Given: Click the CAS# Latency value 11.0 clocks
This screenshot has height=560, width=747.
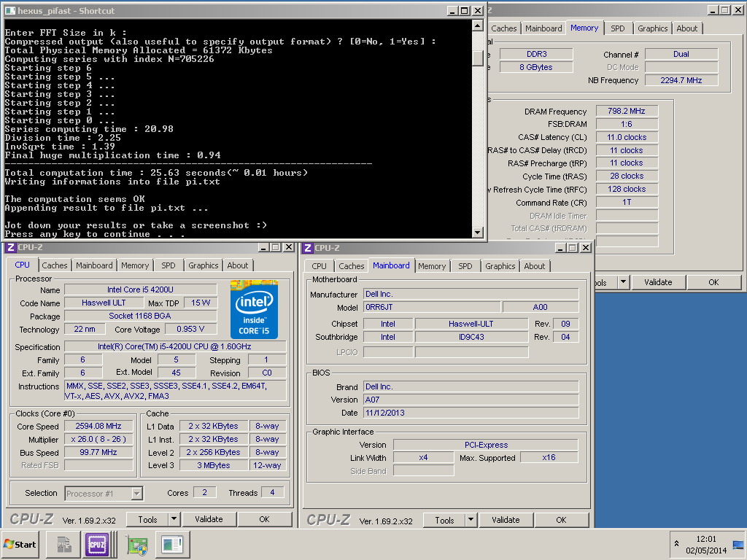Looking at the screenshot, I should point(627,137).
